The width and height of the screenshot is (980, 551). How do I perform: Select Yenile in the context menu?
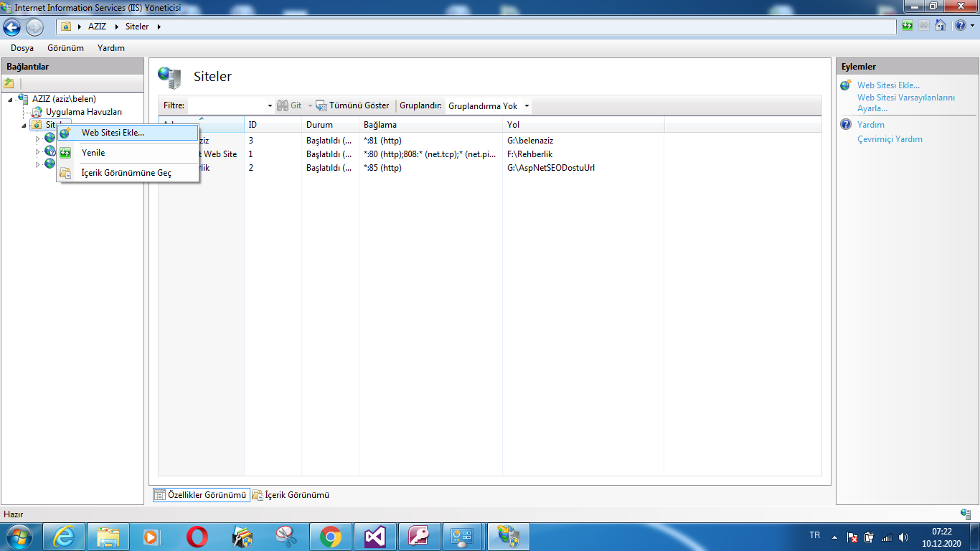[93, 153]
